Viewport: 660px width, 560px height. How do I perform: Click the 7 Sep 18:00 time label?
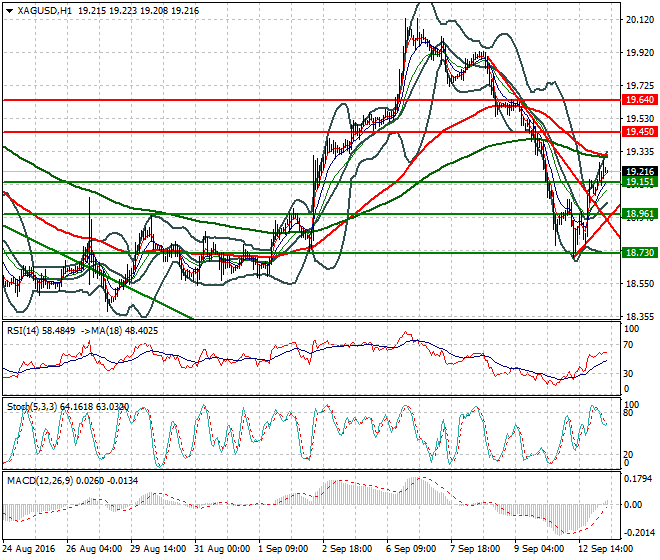tap(475, 549)
